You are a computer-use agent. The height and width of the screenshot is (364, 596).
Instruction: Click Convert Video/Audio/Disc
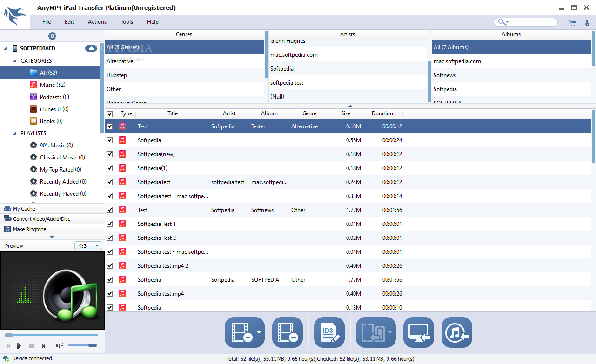(41, 219)
